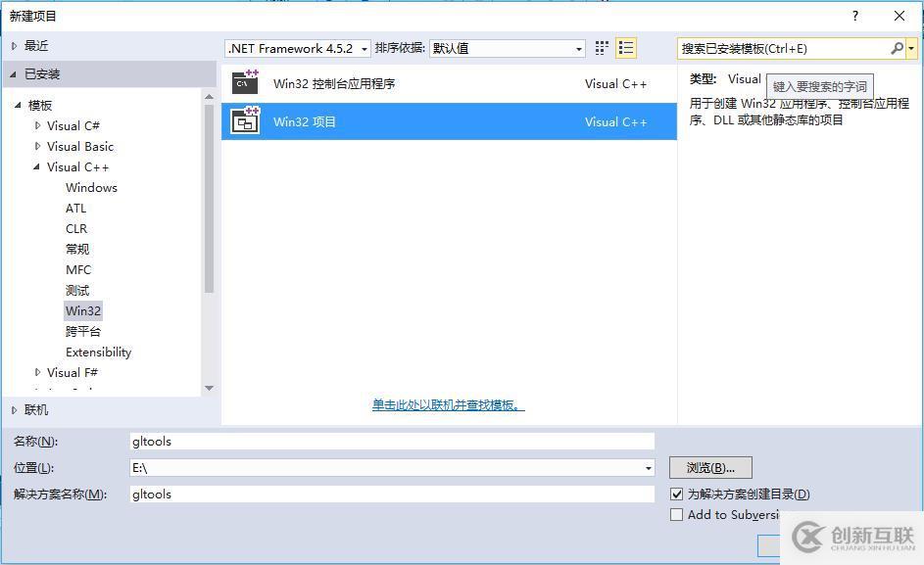Enable Add to Subversion checkbox
Viewport: 924px width, 565px height.
point(676,514)
